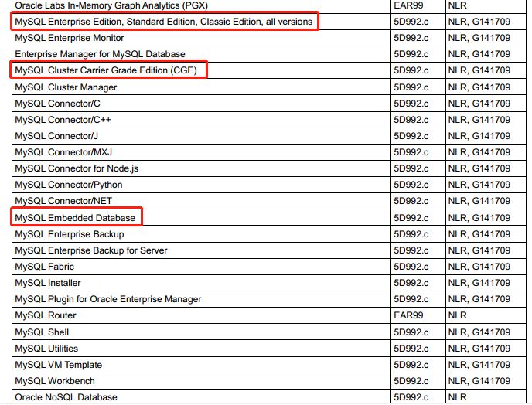
Task: Select NLR value for Oracle NoSQL Database
Action: [x=457, y=397]
